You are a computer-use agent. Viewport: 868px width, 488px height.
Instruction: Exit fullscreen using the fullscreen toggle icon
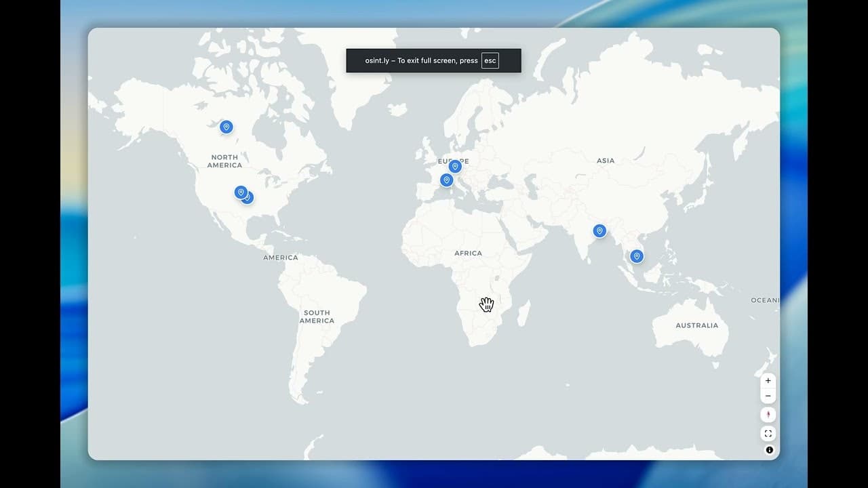click(768, 433)
